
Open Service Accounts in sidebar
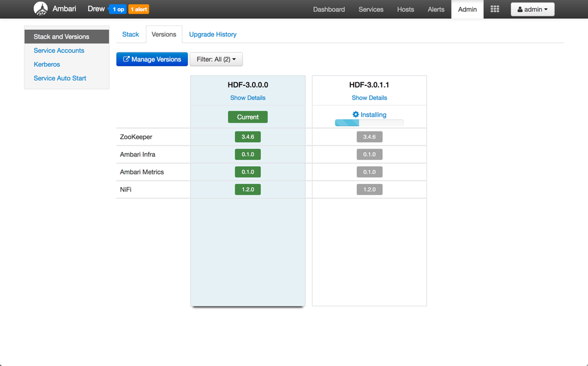click(59, 51)
